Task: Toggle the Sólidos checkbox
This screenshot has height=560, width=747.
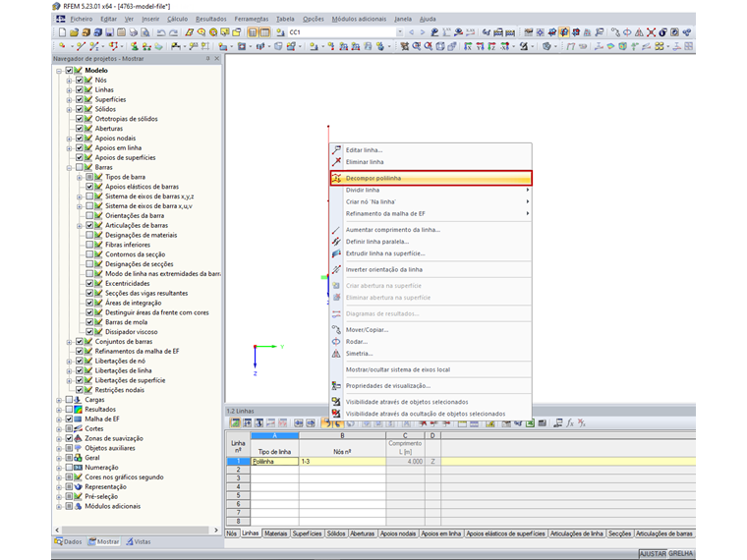Action: pyautogui.click(x=80, y=109)
